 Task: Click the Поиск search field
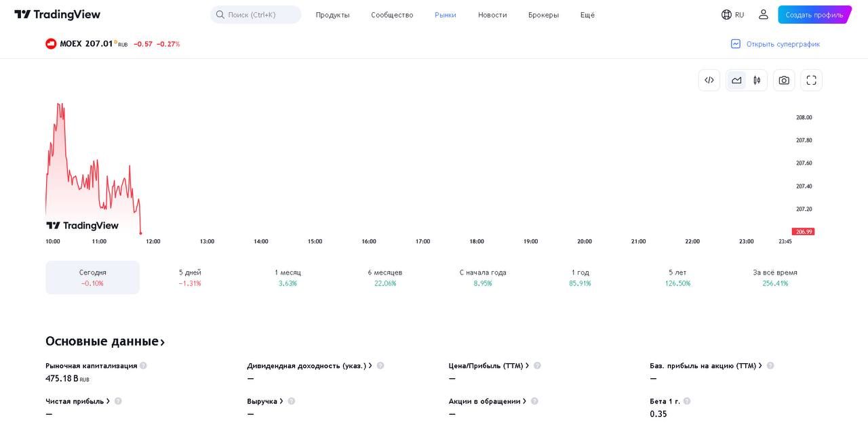[x=256, y=14]
